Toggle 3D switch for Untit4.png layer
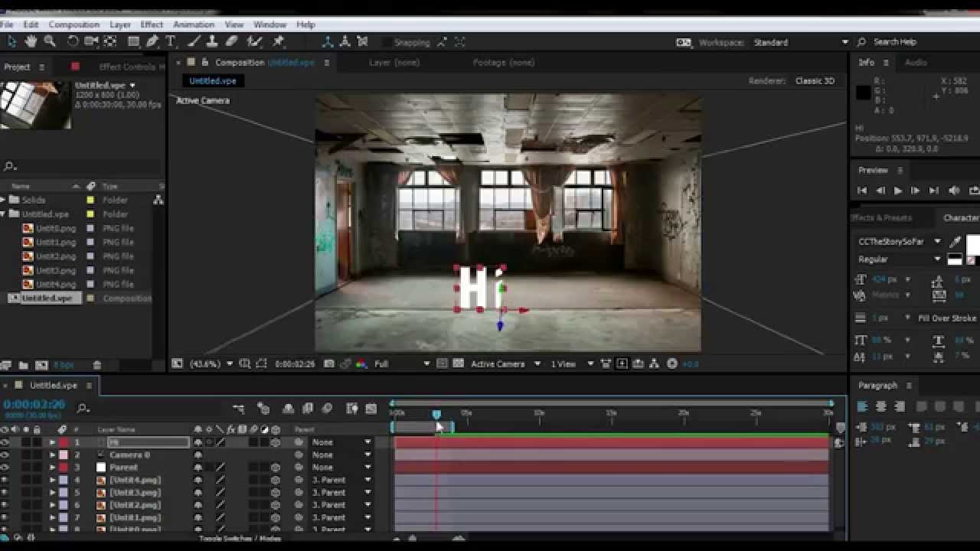Image resolution: width=980 pixels, height=551 pixels. [x=275, y=480]
